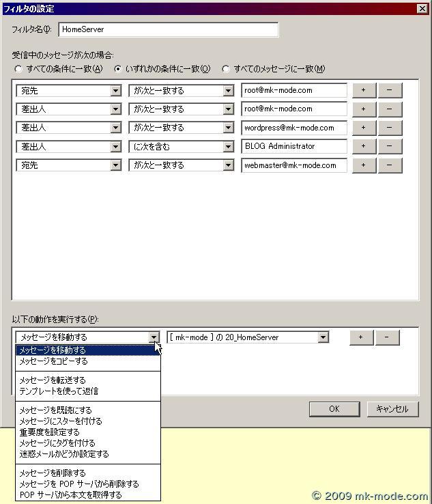Image resolution: width=432 pixels, height=504 pixels.
Task: Select the すべてのメッセージに一致 radio option
Action: coord(226,69)
